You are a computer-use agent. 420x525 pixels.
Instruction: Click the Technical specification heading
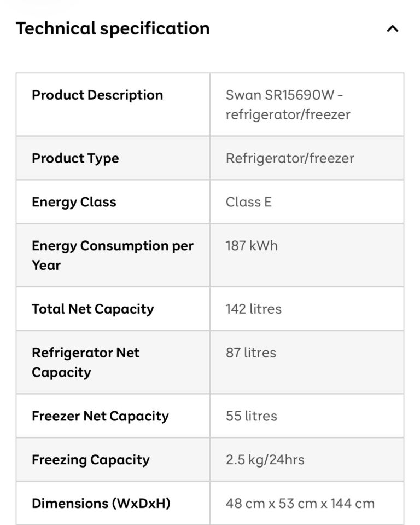coord(113,28)
